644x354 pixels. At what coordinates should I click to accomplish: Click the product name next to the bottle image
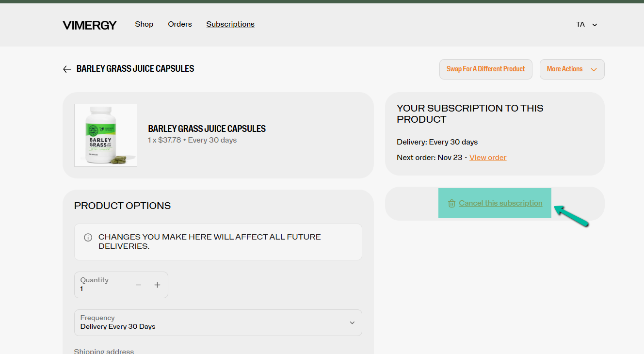(x=207, y=129)
